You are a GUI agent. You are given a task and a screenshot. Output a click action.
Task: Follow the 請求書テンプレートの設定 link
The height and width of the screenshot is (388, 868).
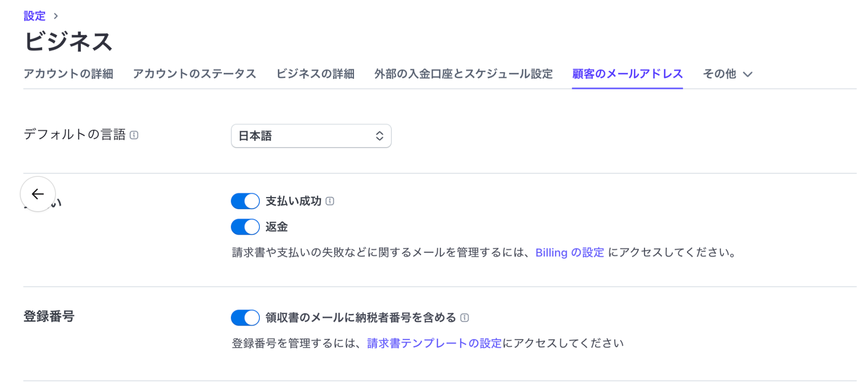[x=434, y=343]
